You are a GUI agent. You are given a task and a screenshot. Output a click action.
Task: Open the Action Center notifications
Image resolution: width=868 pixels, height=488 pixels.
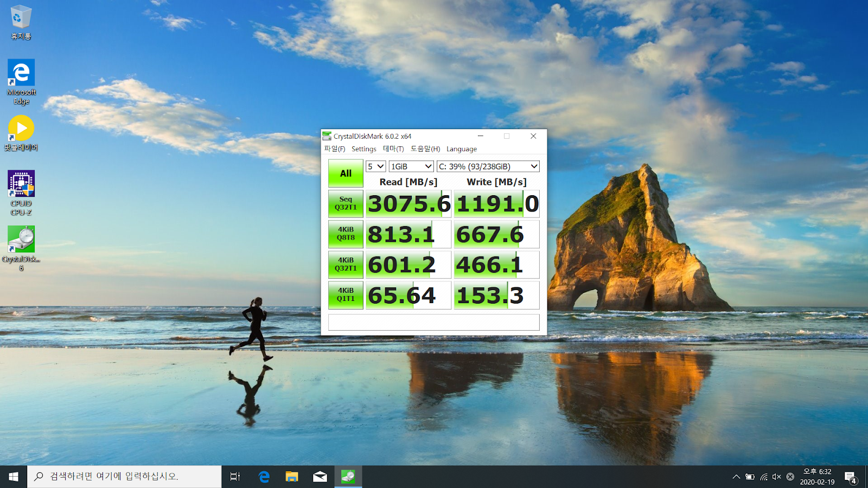point(850,477)
